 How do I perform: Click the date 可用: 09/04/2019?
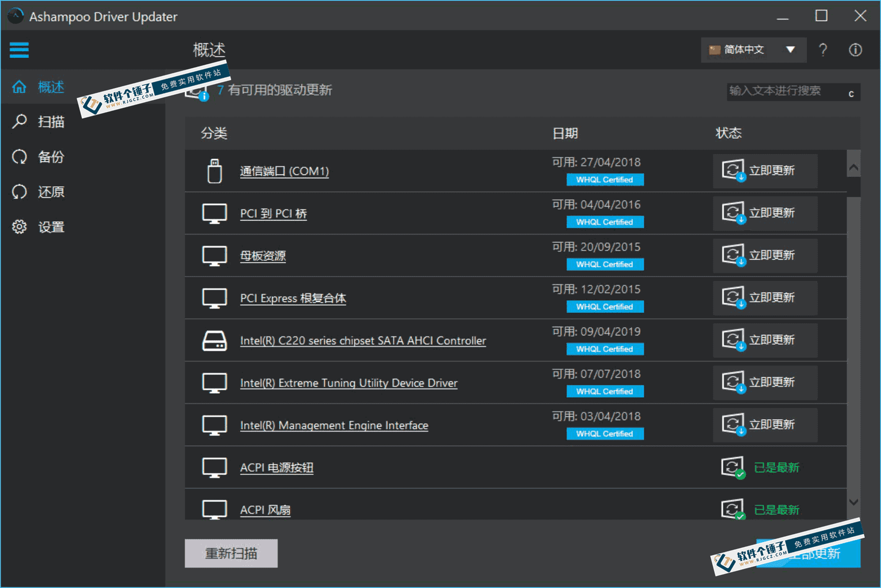pos(596,332)
